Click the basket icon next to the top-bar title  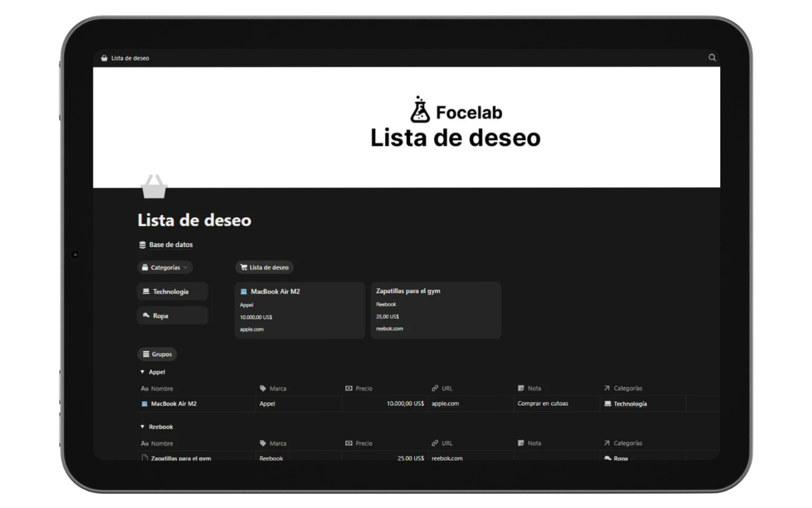(x=104, y=58)
